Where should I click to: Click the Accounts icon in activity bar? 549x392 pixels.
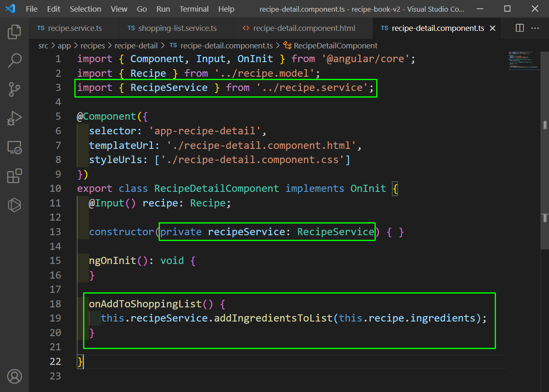(14, 376)
